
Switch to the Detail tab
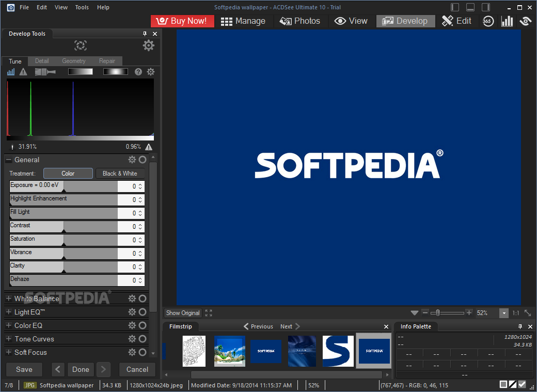tap(42, 61)
